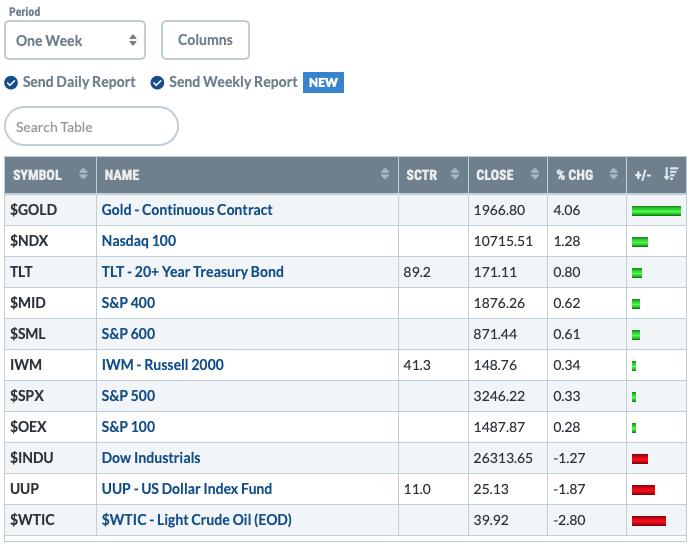This screenshot has height=547, width=692.
Task: Open IWM - Russell 2000 link
Action: tap(162, 365)
